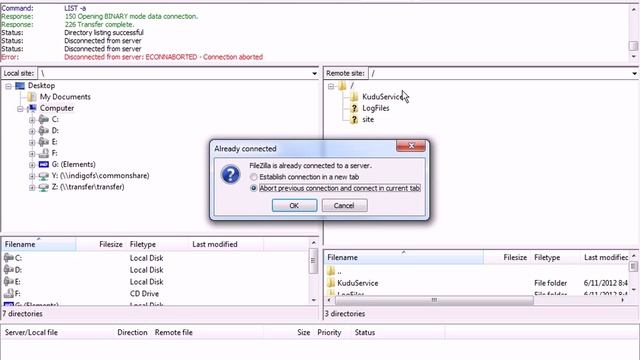Select Establish connection in a new tab

(253, 177)
